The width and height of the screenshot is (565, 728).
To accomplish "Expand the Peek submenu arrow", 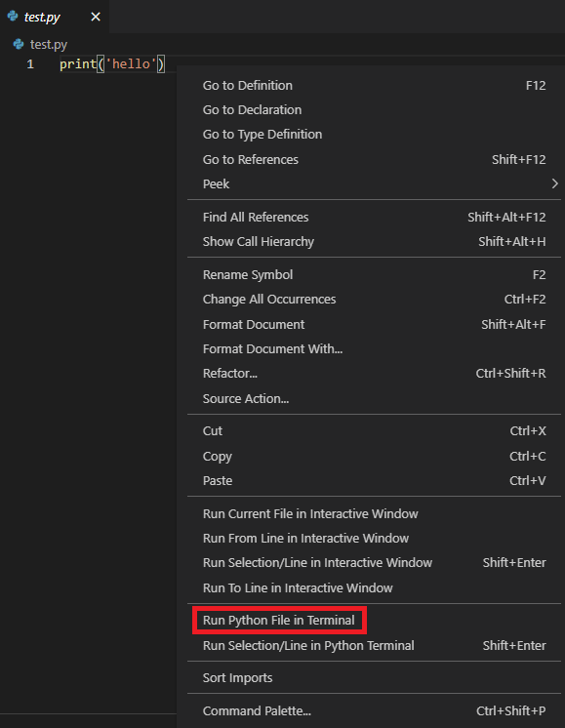I will (555, 183).
